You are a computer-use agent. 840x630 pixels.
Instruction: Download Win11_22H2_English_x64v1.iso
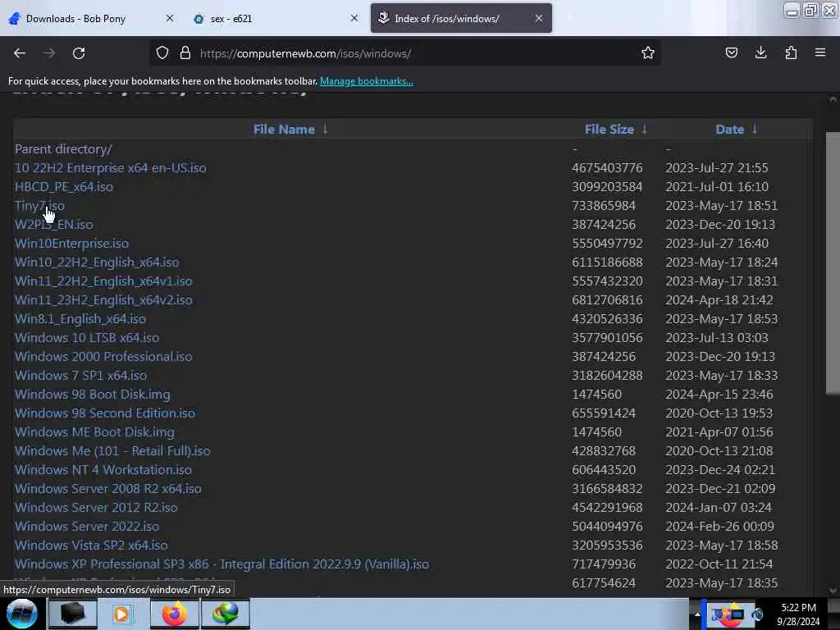coord(103,281)
